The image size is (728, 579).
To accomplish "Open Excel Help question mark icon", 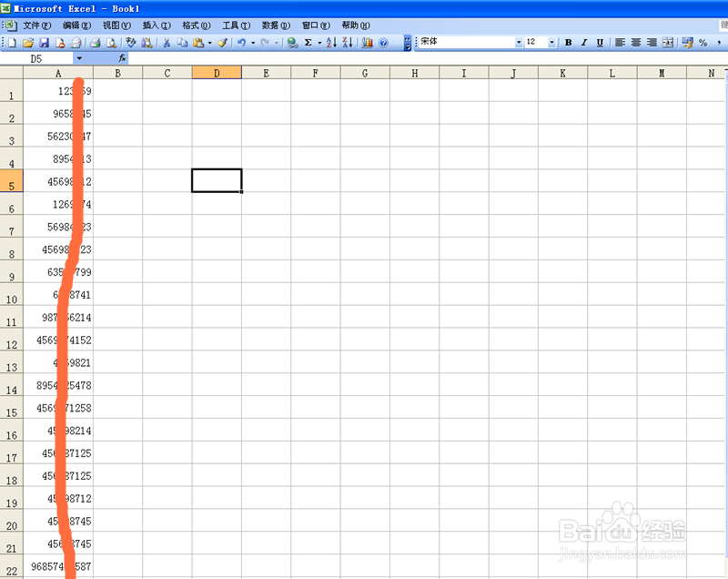I will click(383, 43).
